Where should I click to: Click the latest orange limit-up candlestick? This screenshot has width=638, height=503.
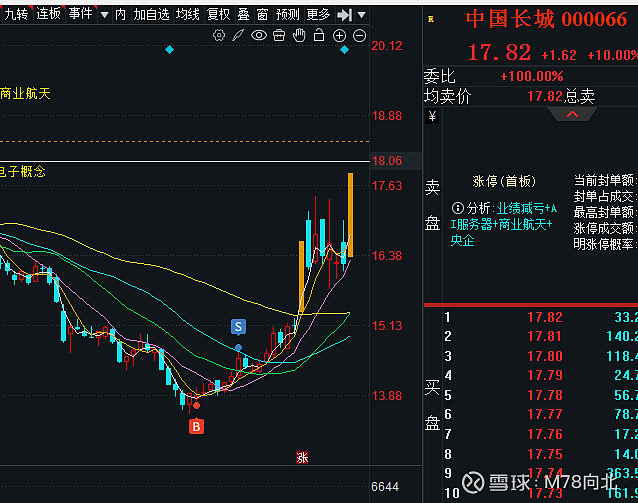click(x=350, y=215)
